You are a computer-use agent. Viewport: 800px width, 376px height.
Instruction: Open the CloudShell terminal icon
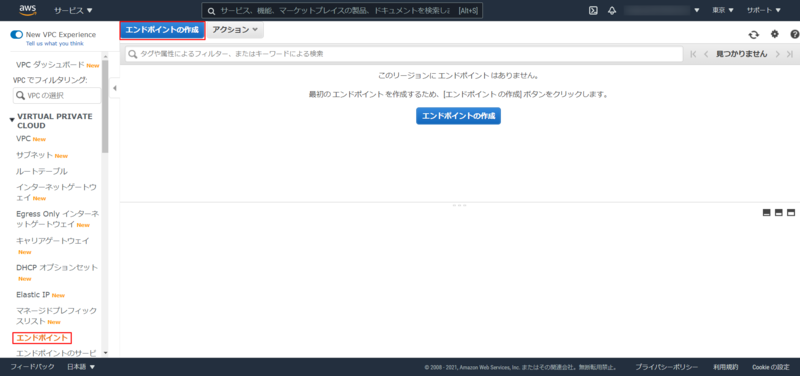tap(593, 10)
